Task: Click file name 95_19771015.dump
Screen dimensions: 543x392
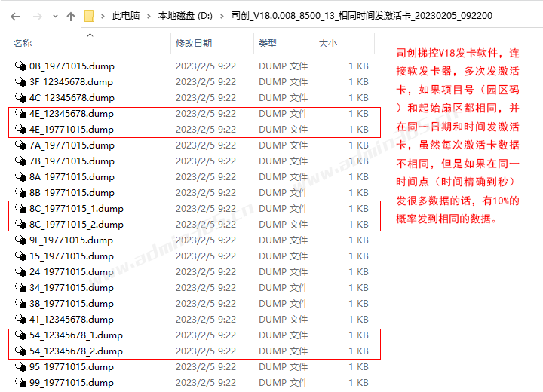Action: pos(72,367)
